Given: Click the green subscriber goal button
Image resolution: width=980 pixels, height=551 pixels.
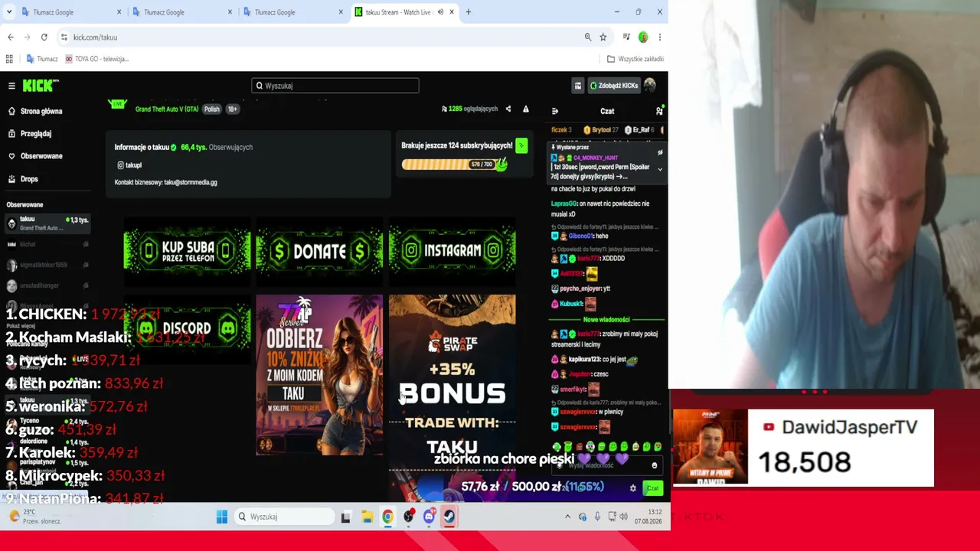Looking at the screenshot, I should click(x=521, y=145).
